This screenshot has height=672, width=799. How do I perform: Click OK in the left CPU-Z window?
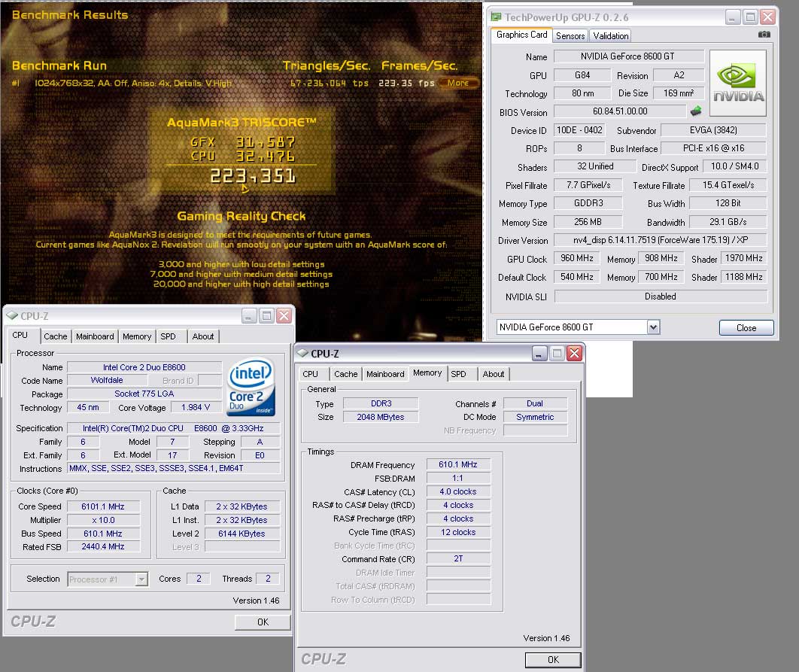click(x=263, y=622)
